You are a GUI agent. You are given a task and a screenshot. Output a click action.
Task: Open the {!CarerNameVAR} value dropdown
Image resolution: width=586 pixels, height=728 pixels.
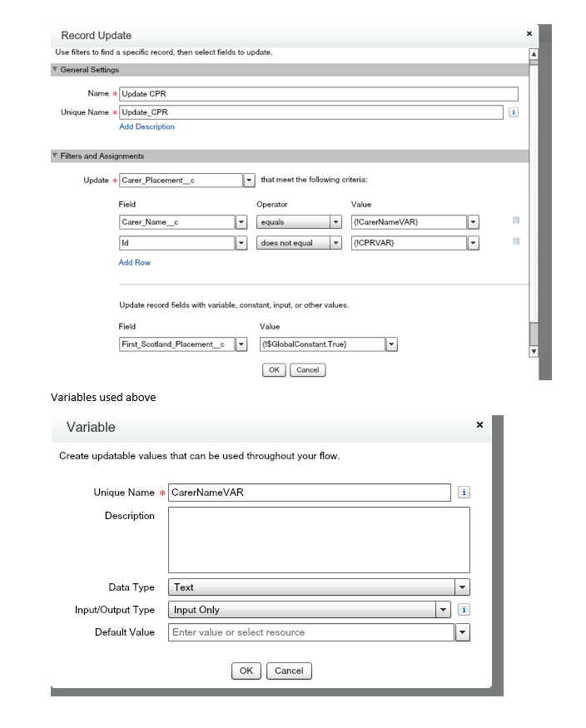click(x=474, y=222)
